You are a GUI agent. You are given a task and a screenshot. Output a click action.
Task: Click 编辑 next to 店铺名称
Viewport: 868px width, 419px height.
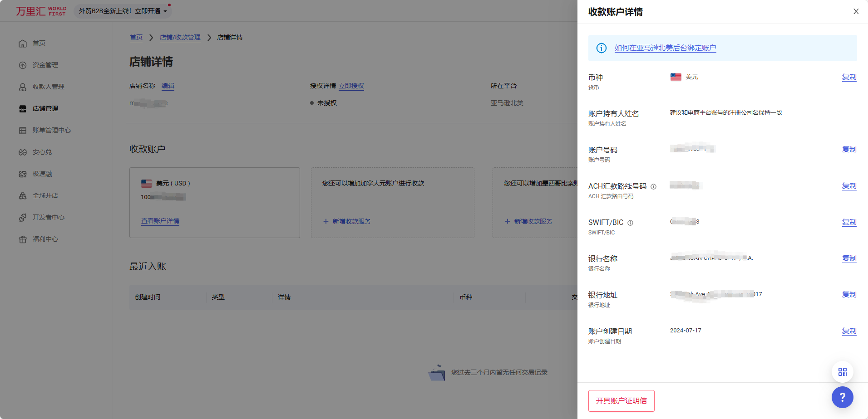coord(168,86)
